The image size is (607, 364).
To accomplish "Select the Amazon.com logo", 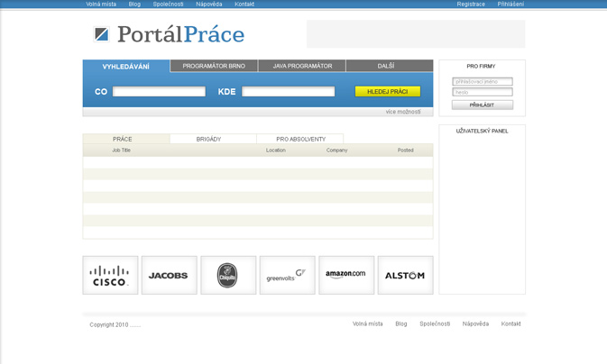I will [346, 275].
